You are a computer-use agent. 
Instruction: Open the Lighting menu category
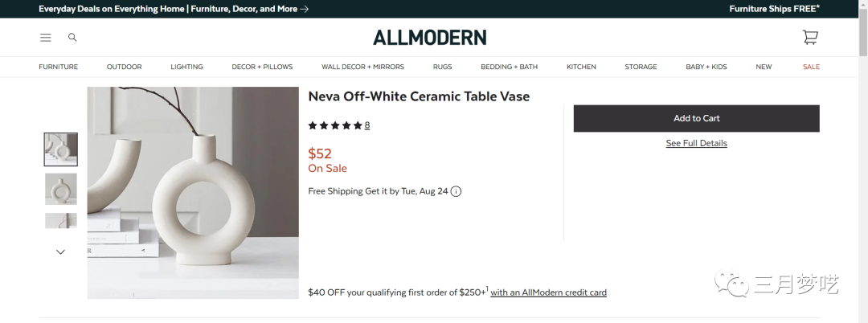(186, 67)
